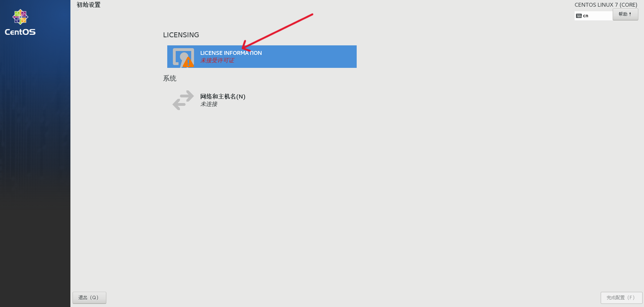Click the 系统 section heading

(x=170, y=78)
